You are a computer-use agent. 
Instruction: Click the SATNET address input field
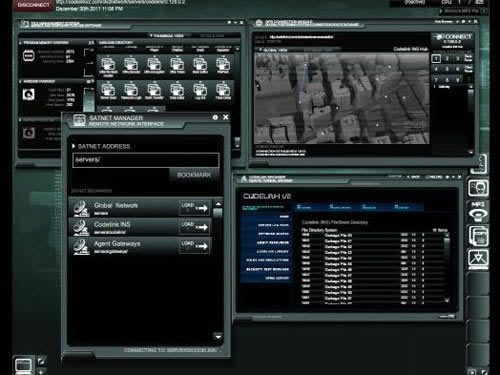point(146,160)
